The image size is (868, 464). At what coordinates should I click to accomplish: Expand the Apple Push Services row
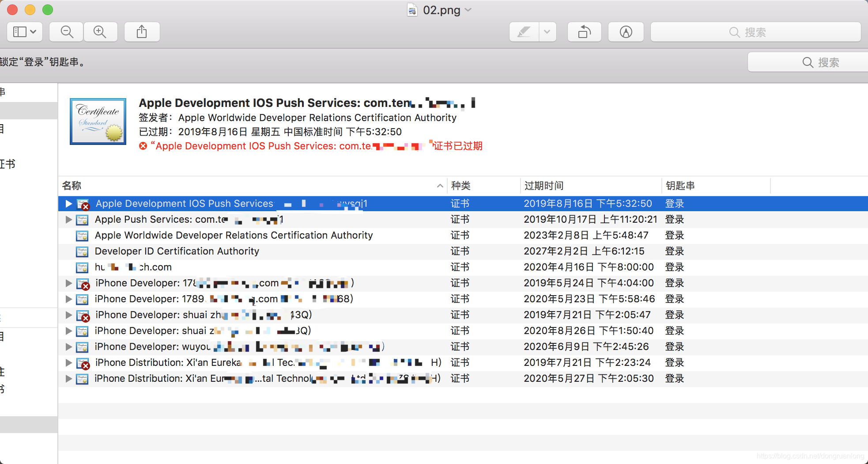pos(68,220)
